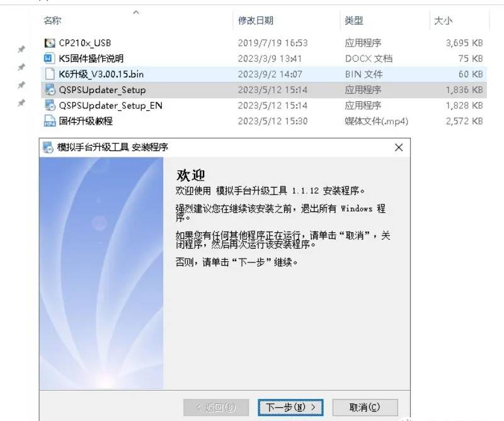Click the pin icon beside the K6升级 bin row

pyautogui.click(x=21, y=85)
